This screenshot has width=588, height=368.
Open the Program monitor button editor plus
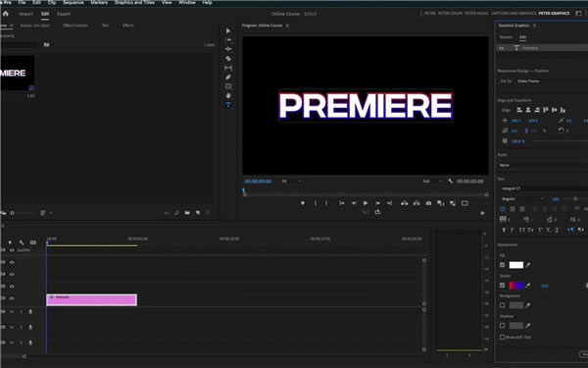(482, 213)
